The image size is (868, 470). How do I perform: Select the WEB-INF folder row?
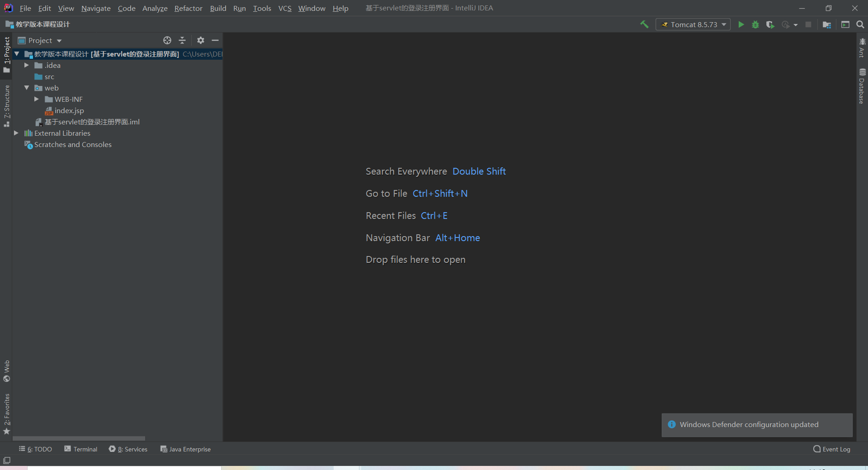coord(118,99)
